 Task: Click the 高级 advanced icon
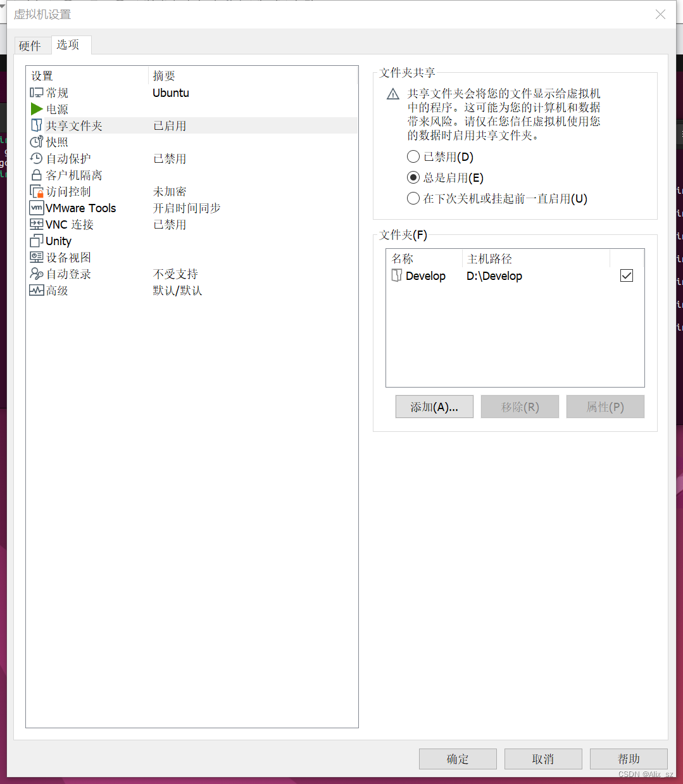[37, 290]
